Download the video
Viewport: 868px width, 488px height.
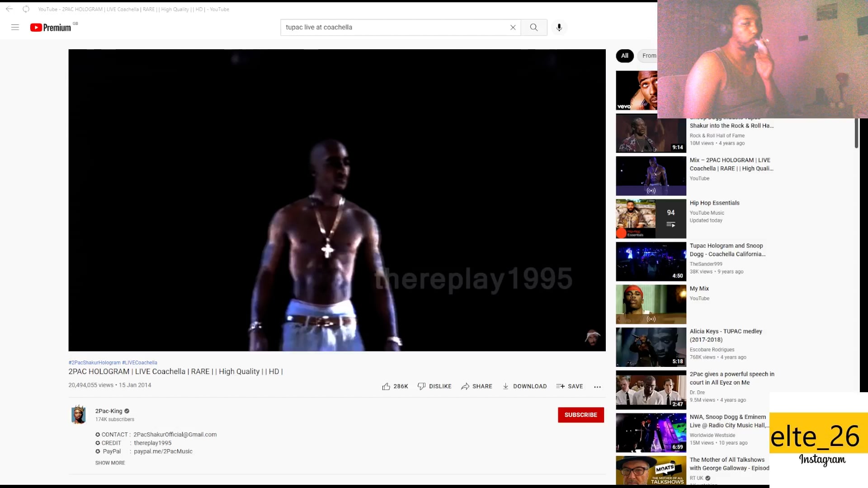tap(524, 386)
